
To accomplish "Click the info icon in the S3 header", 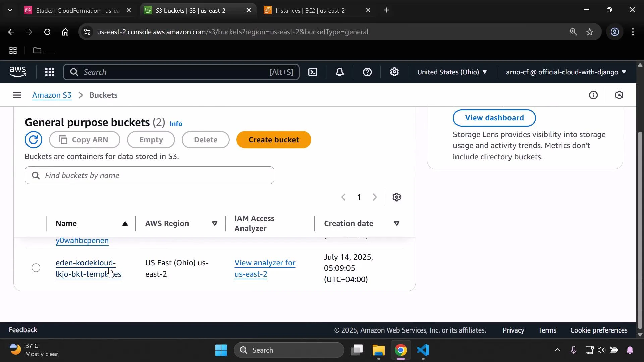I will pyautogui.click(x=593, y=95).
